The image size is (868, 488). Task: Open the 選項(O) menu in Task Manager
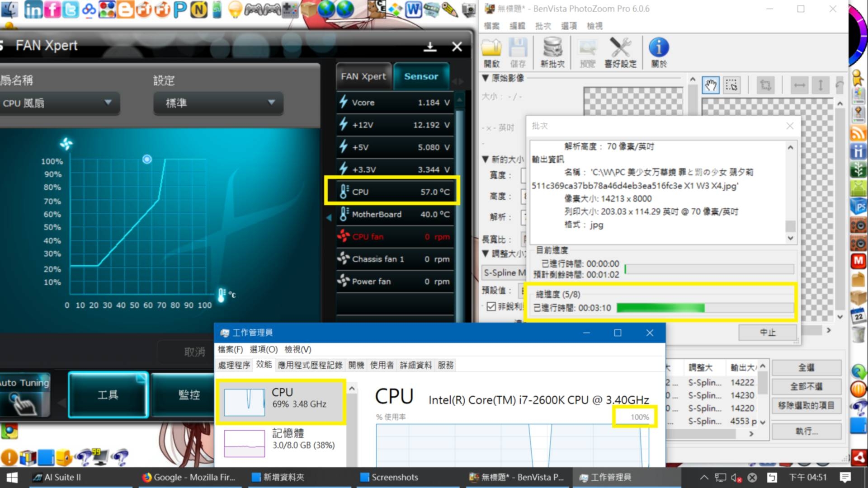pos(264,349)
